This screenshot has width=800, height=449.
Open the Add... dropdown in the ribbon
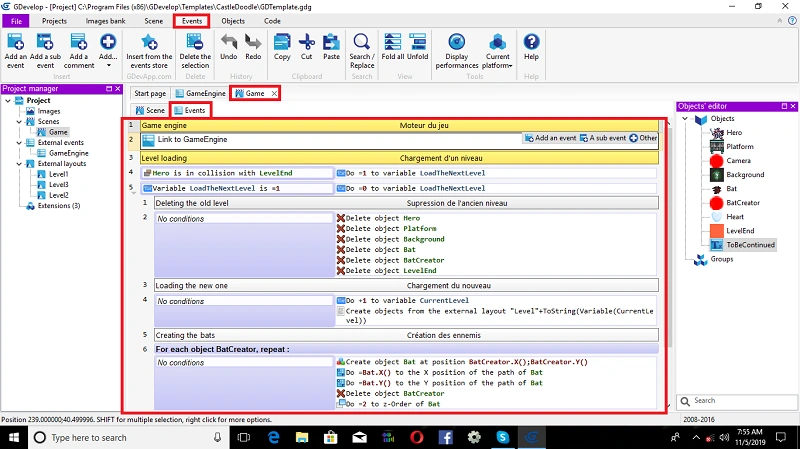point(108,51)
